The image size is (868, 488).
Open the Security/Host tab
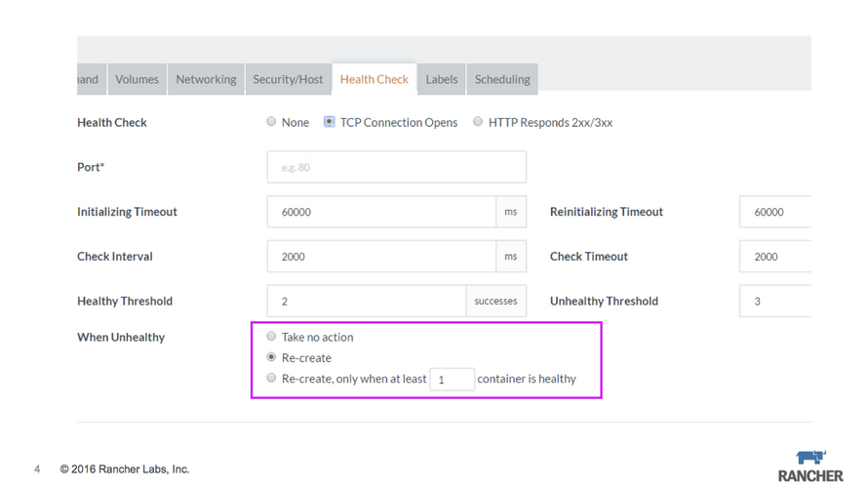[288, 79]
